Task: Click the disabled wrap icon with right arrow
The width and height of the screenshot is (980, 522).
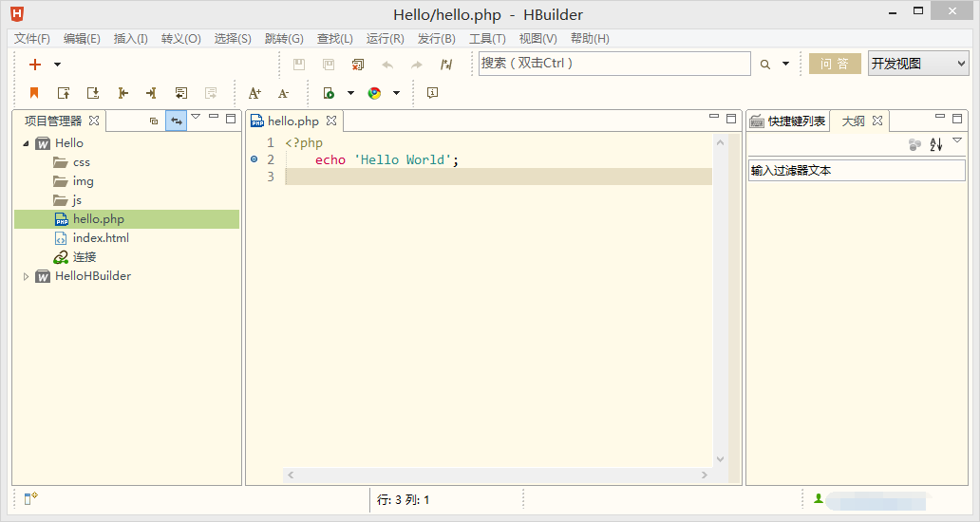Action: (x=211, y=93)
